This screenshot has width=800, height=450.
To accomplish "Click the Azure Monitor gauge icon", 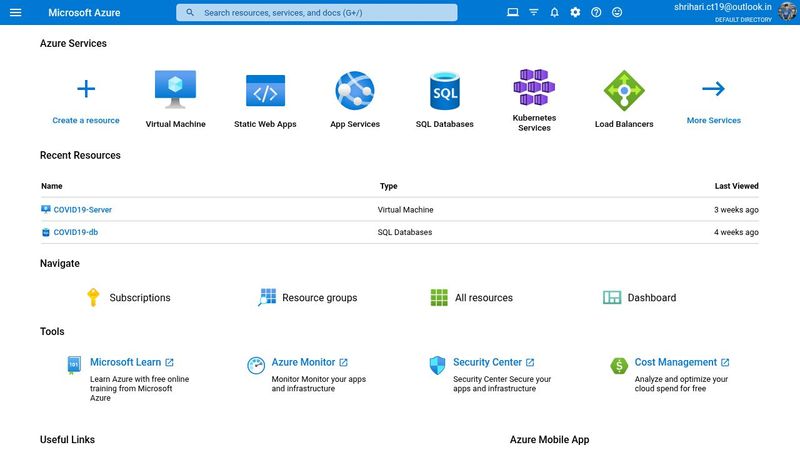I will (256, 365).
